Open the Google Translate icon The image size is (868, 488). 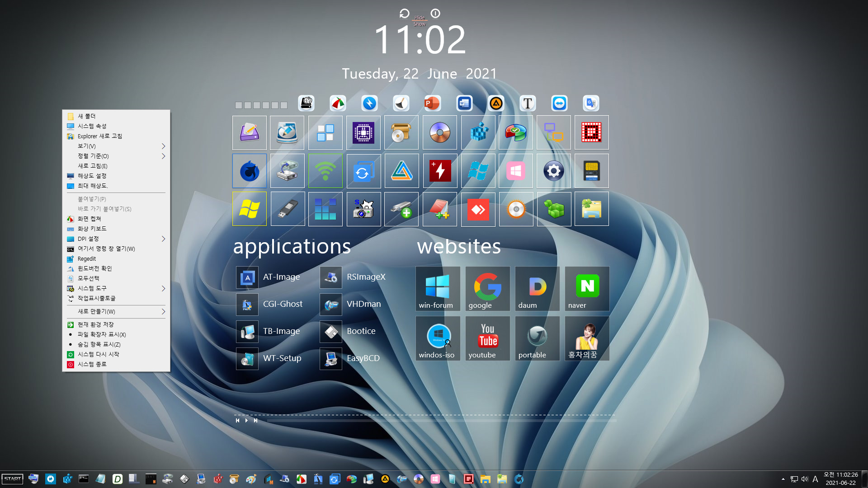pos(591,103)
